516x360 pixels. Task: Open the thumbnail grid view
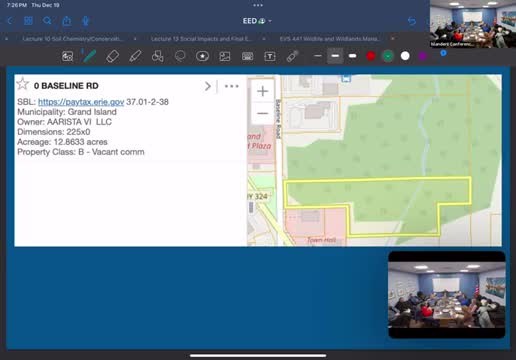(x=28, y=21)
